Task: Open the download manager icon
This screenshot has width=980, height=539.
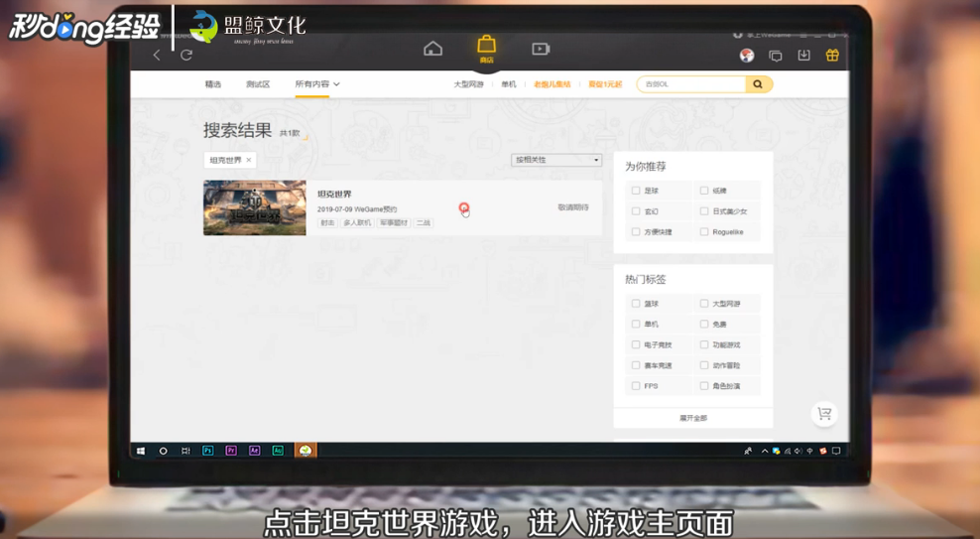Action: [803, 56]
